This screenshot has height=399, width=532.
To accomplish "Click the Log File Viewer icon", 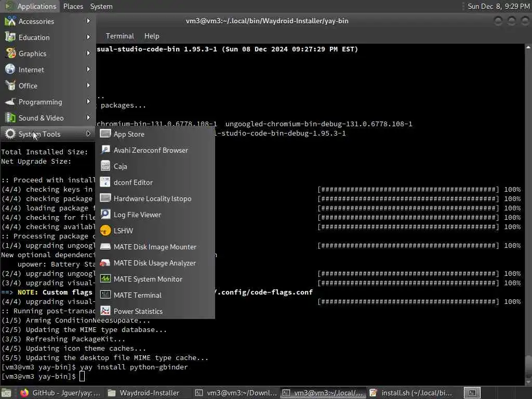I will coord(105,214).
